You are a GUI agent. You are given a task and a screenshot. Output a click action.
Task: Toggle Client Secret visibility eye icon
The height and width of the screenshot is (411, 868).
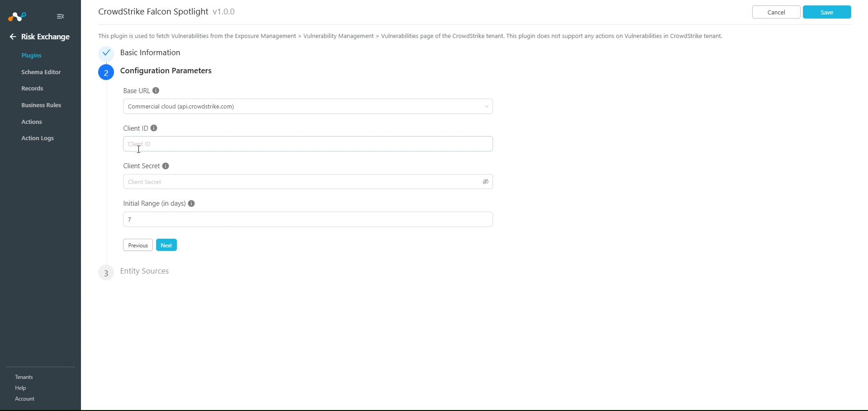[x=485, y=182]
